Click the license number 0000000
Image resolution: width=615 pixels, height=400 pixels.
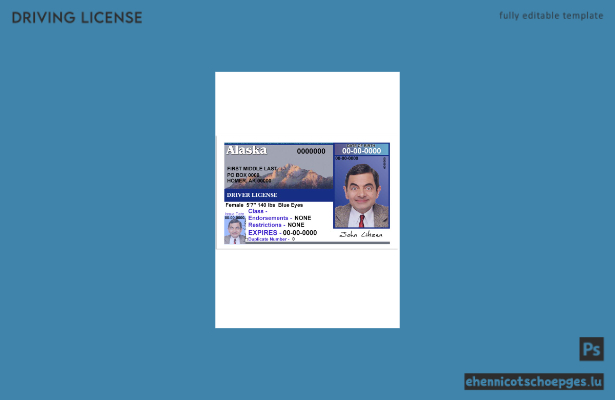click(x=311, y=151)
